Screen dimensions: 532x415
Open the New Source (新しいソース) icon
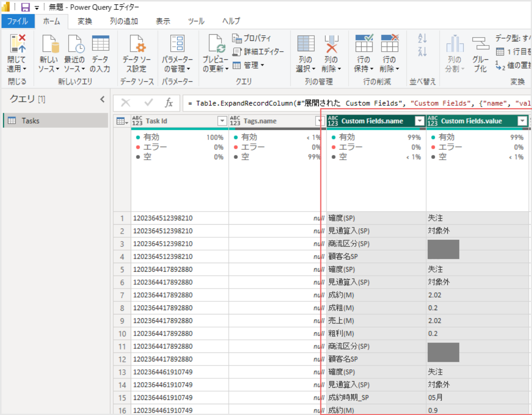50,44
